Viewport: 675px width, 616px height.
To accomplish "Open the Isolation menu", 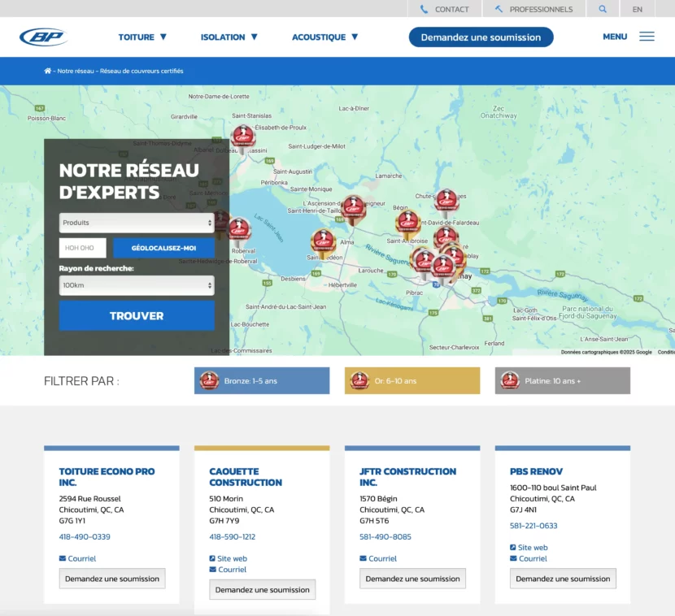I will 229,37.
